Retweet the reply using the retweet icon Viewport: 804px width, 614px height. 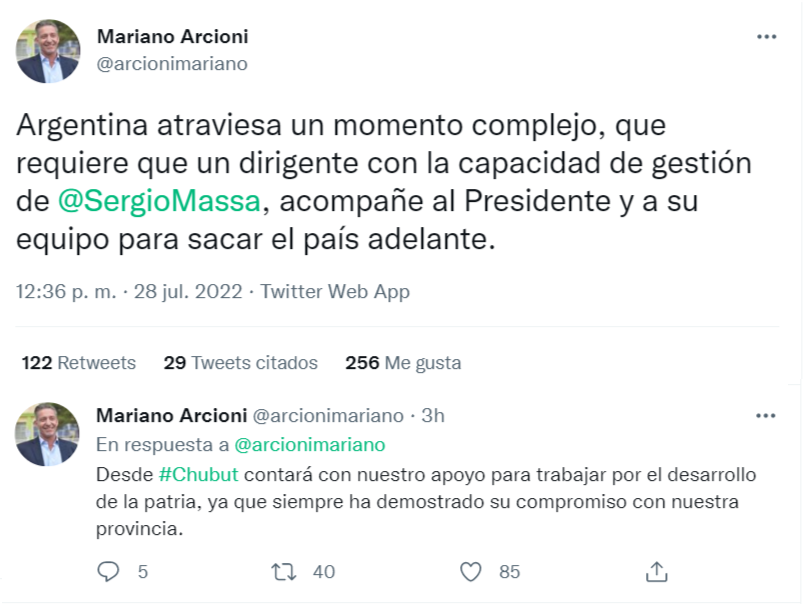pos(284,571)
